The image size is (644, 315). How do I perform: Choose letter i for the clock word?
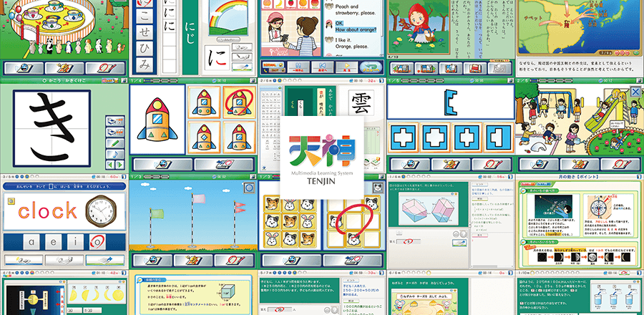(x=77, y=242)
